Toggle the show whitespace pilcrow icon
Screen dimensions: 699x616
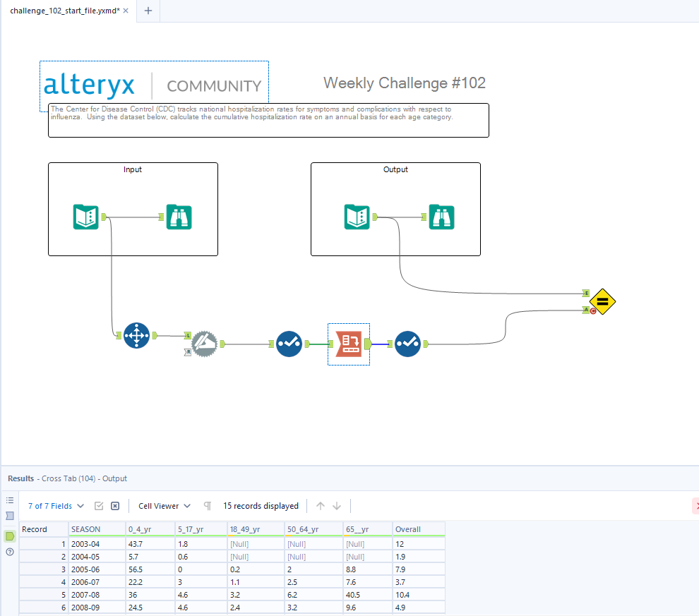tap(208, 506)
